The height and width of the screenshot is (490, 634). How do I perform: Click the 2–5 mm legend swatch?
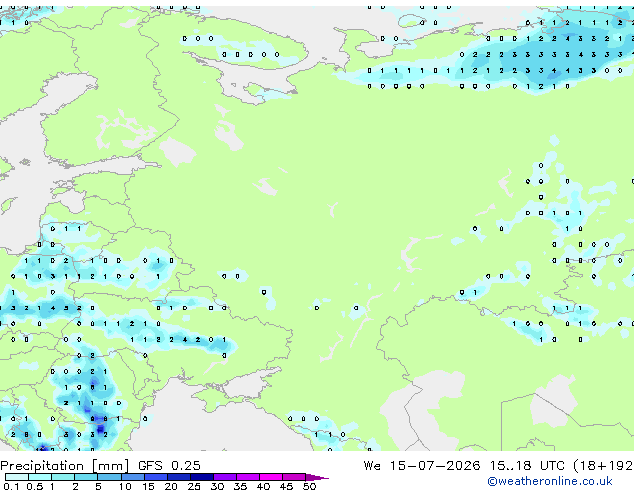click(x=86, y=477)
